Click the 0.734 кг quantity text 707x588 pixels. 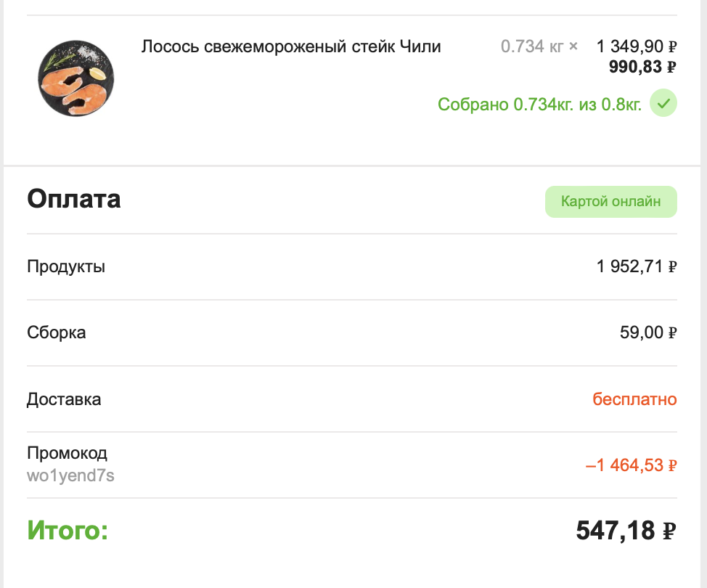pyautogui.click(x=532, y=46)
